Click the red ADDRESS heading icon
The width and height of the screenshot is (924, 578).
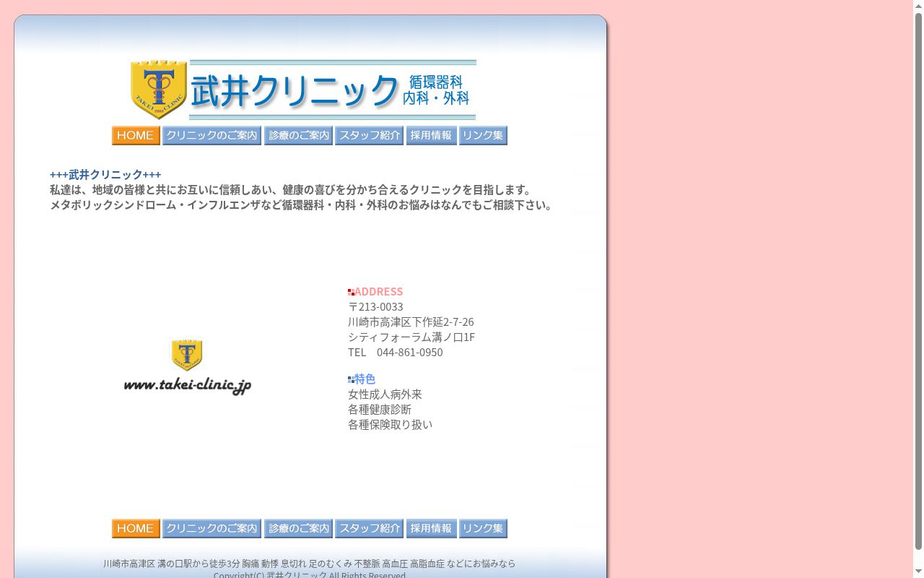click(x=351, y=292)
